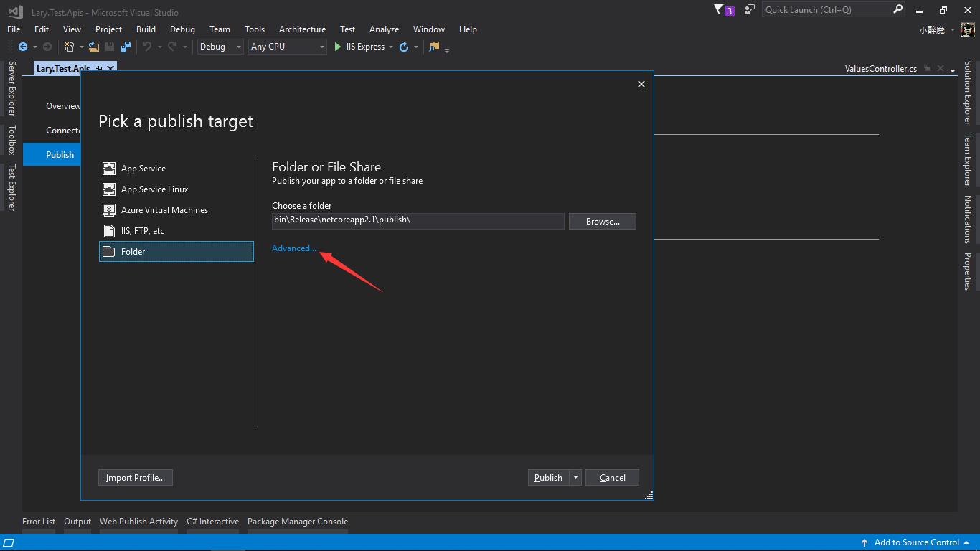980x551 pixels.
Task: Open the 小醉魔 account dropdown arrow
Action: pyautogui.click(x=953, y=30)
